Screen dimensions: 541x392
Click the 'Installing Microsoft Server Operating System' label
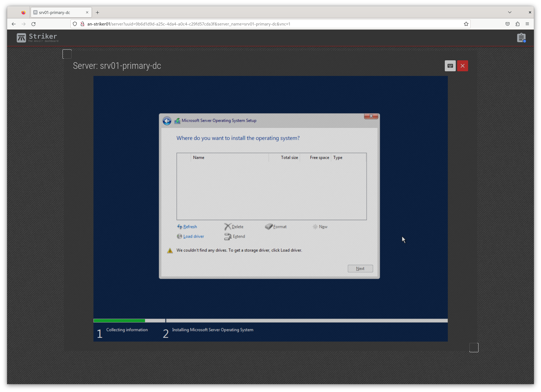pyautogui.click(x=213, y=330)
